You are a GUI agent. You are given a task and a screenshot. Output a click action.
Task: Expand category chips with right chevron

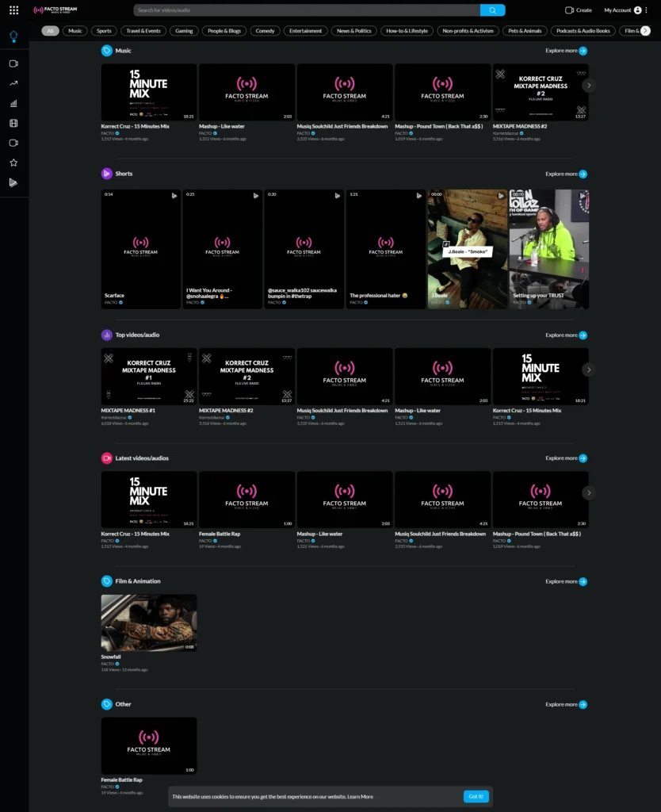click(x=645, y=31)
